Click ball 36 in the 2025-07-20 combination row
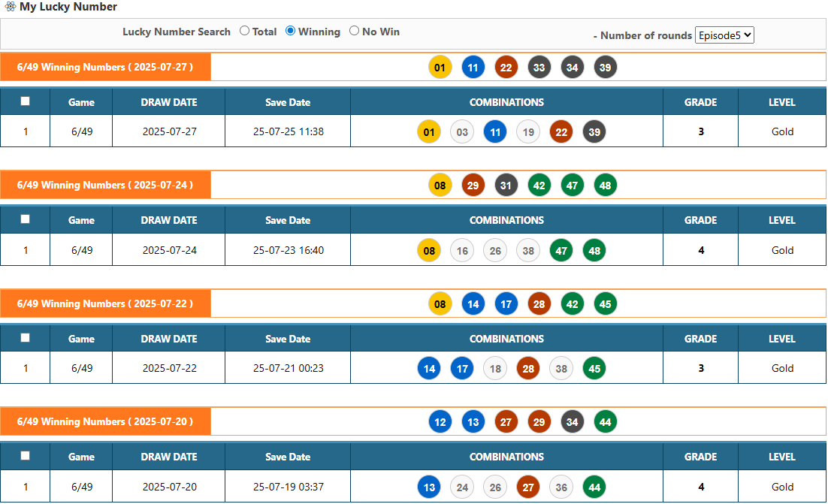The image size is (828, 504). 561,487
